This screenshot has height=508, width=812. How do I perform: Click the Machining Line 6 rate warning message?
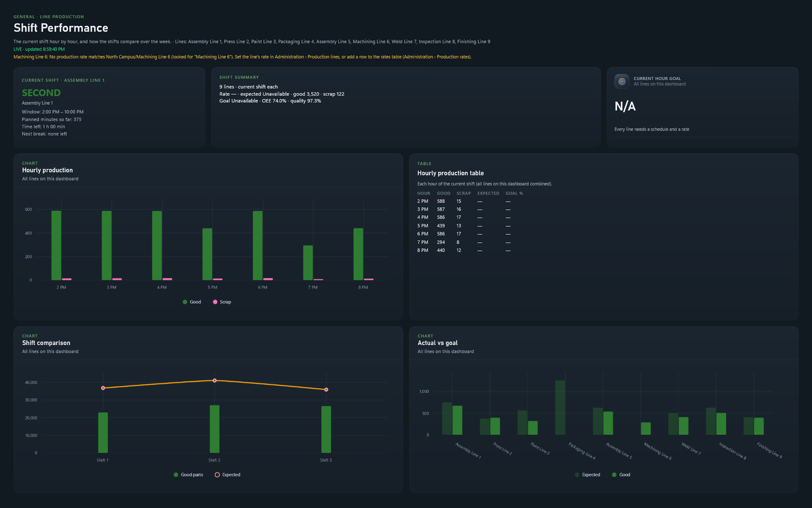click(243, 57)
